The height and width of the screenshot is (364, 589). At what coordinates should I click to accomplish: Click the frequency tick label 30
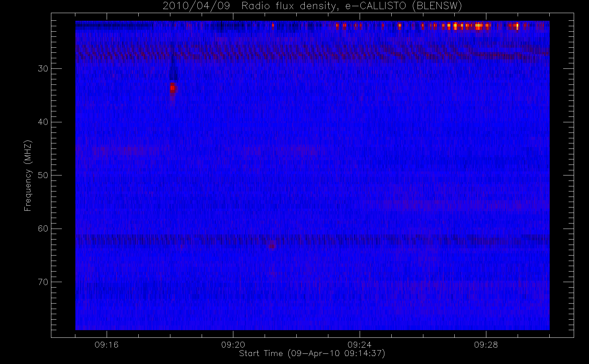[43, 69]
